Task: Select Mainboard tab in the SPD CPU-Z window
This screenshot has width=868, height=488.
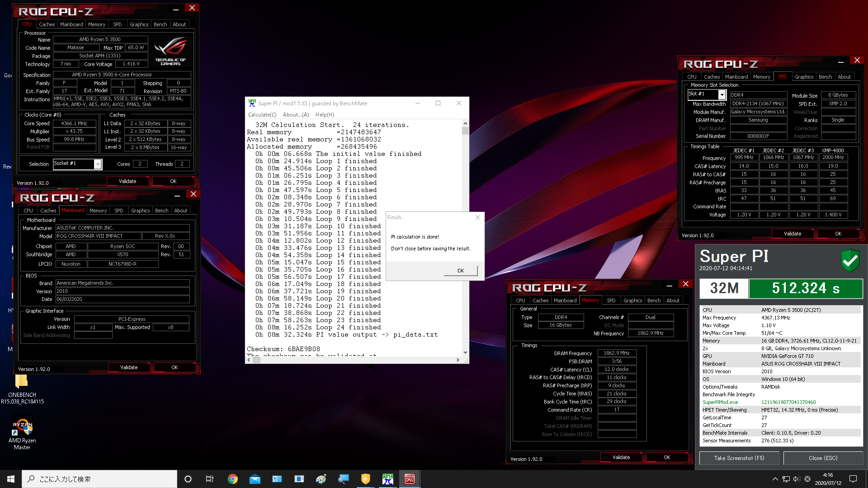Action: 736,77
